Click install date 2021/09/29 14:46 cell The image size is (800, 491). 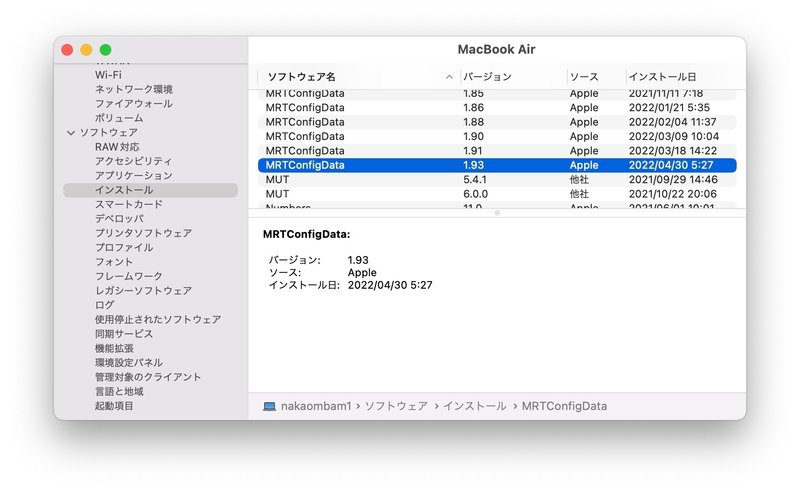(673, 180)
